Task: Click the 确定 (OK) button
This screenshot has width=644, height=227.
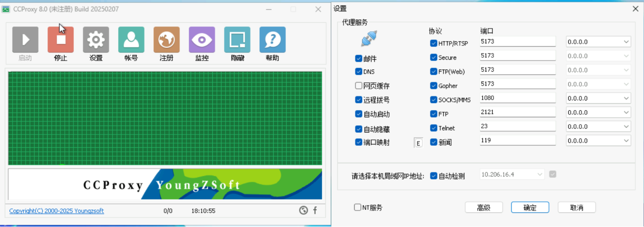Action: [530, 208]
